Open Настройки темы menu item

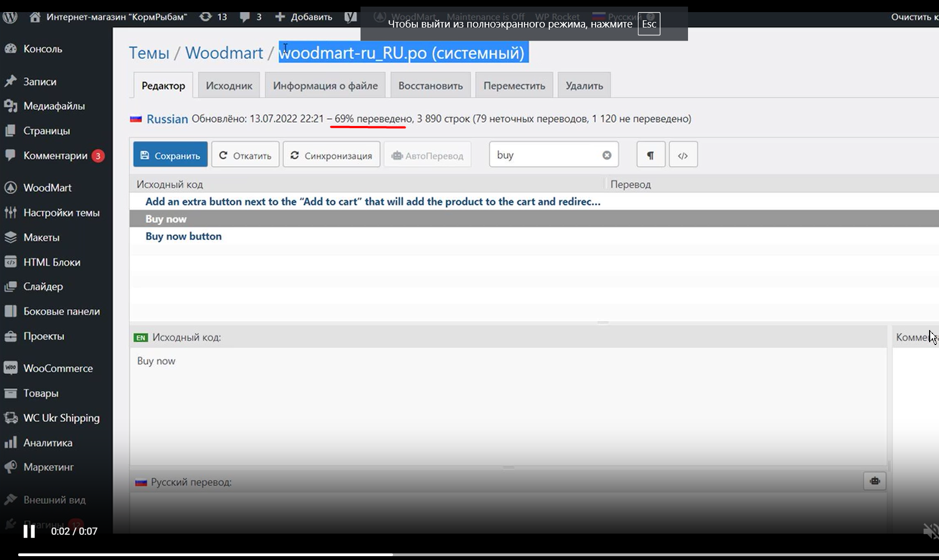[x=61, y=213]
